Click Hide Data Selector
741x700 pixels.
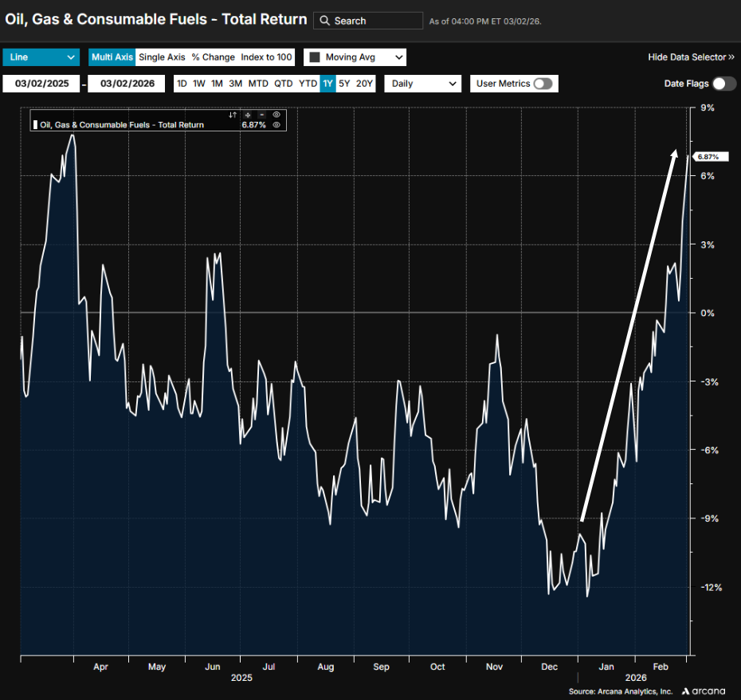(x=691, y=57)
